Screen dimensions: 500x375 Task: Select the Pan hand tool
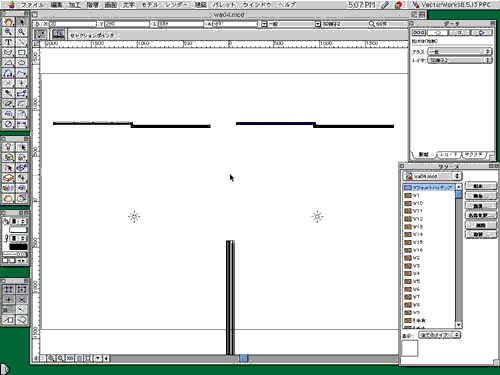(x=8, y=22)
